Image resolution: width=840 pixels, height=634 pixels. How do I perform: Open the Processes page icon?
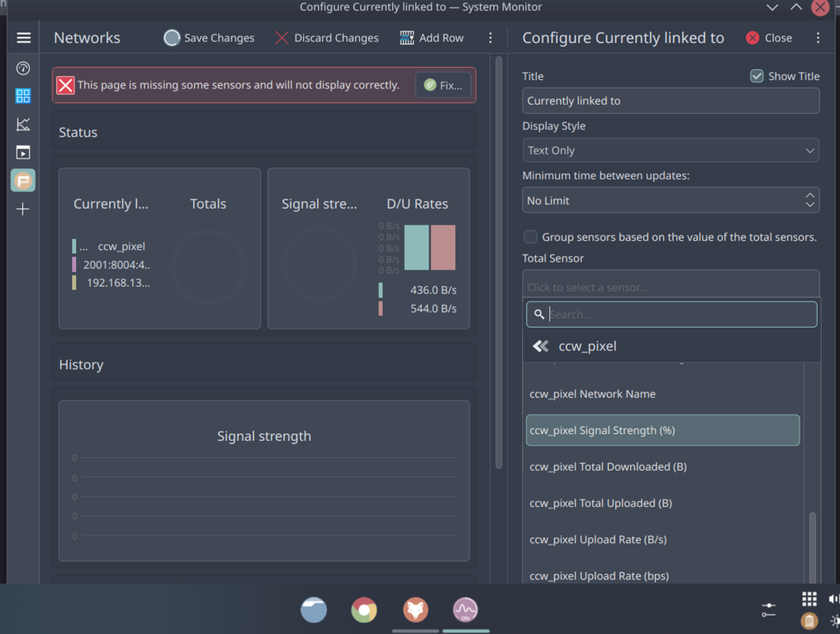coord(23,153)
